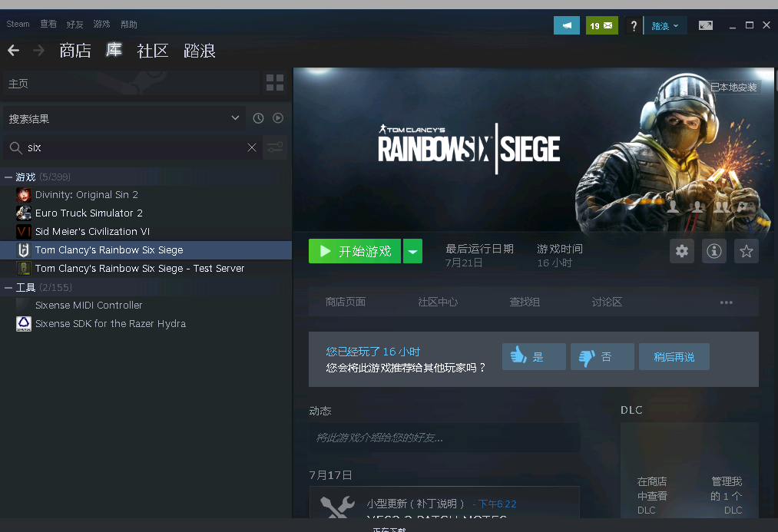Sort library by recent activity clock icon
Viewport: 778px width, 532px height.
[x=258, y=118]
